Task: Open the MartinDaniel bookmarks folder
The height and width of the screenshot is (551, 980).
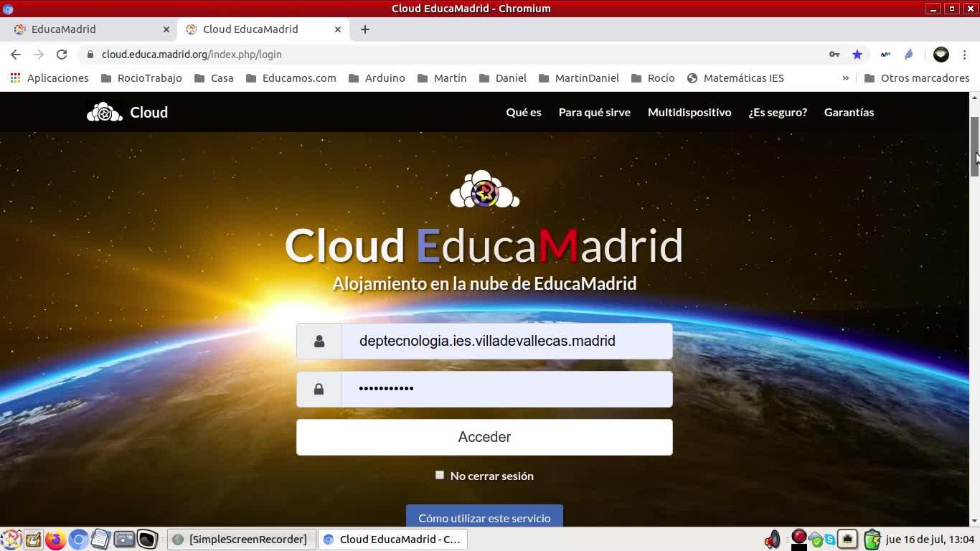Action: (578, 78)
